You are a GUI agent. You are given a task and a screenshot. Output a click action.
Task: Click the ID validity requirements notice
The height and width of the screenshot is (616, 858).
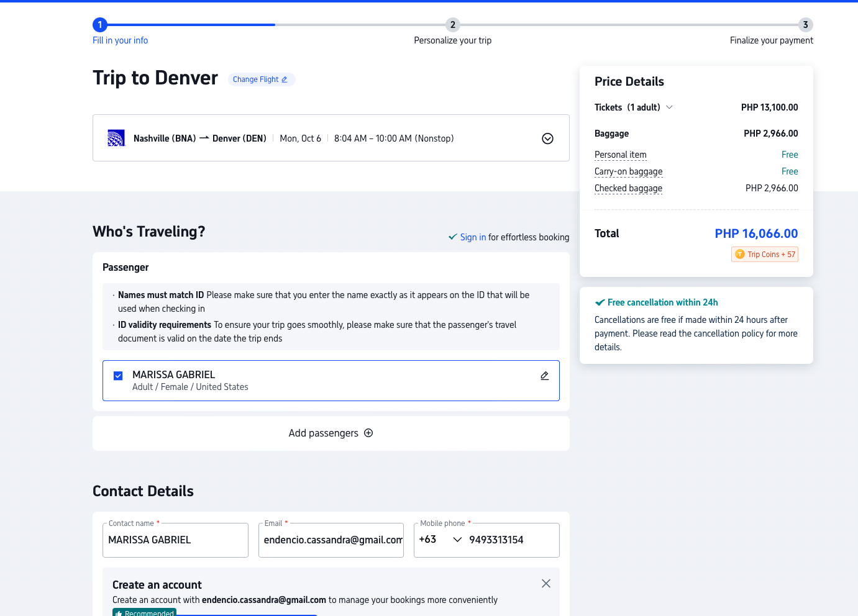[317, 332]
